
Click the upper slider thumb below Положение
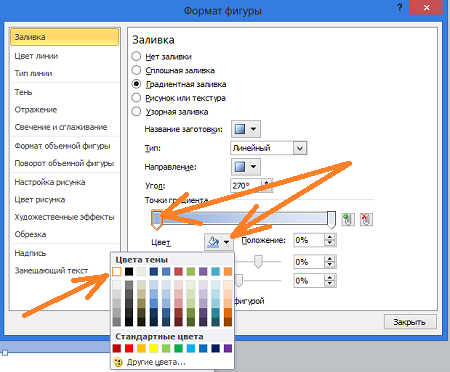(x=258, y=261)
